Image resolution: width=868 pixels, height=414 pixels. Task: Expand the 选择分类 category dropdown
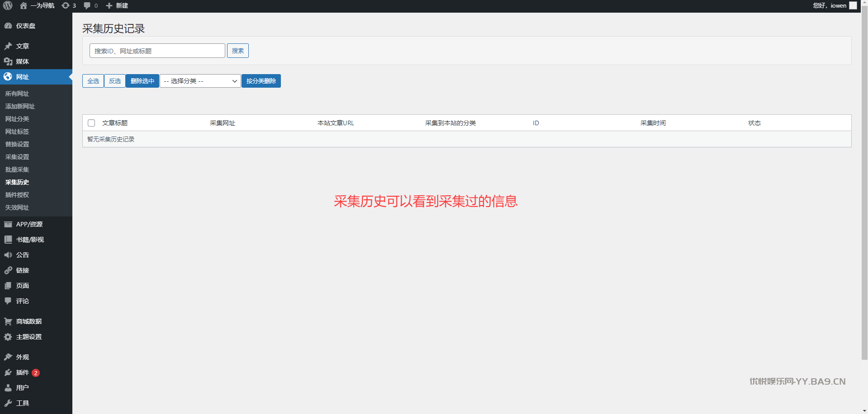click(200, 81)
